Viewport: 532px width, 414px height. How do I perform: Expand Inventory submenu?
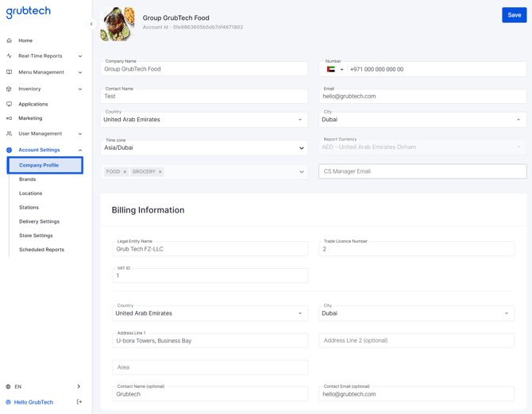coord(80,89)
